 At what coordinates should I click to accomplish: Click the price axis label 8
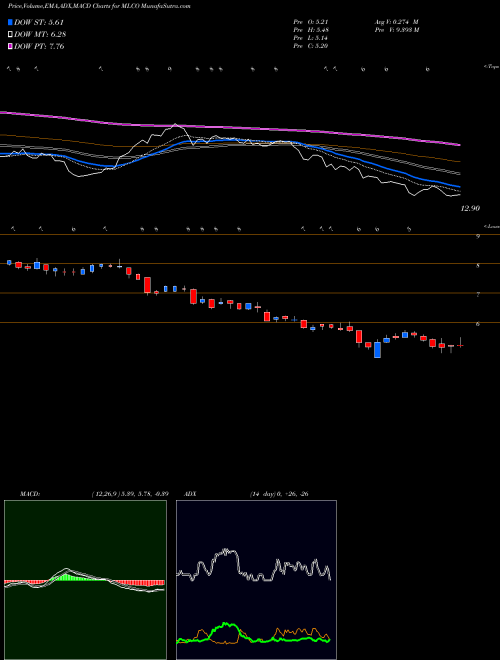478,266
